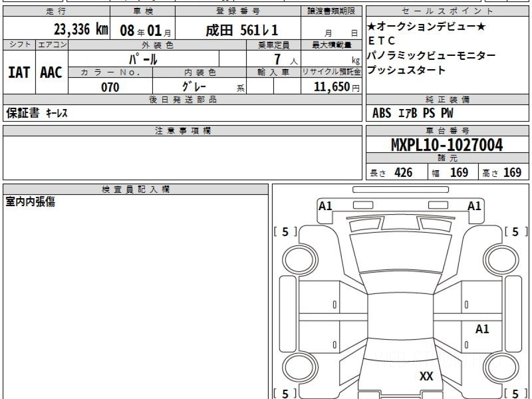Click the 最大積載量 header
The height and width of the screenshot is (399, 532).
[331, 45]
